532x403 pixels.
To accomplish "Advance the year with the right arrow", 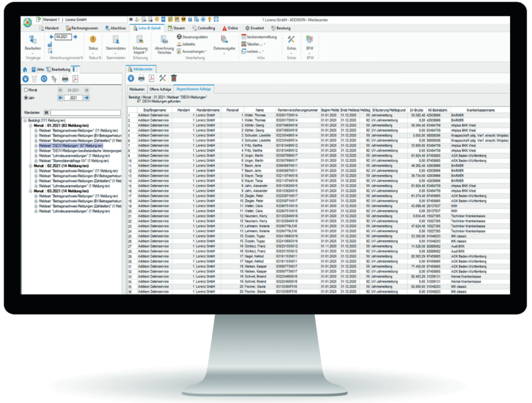I will 87,98.
